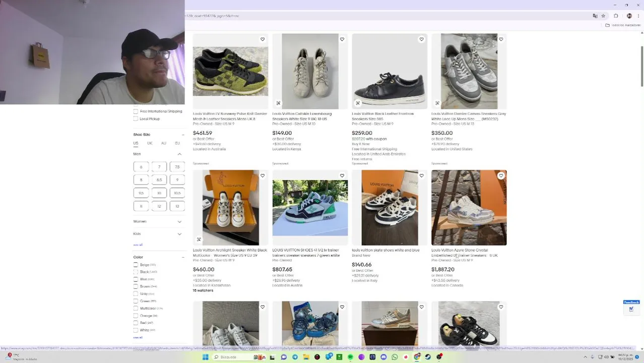Save the skate shoes white and blue listing
The height and width of the screenshot is (363, 644).
pos(422,175)
